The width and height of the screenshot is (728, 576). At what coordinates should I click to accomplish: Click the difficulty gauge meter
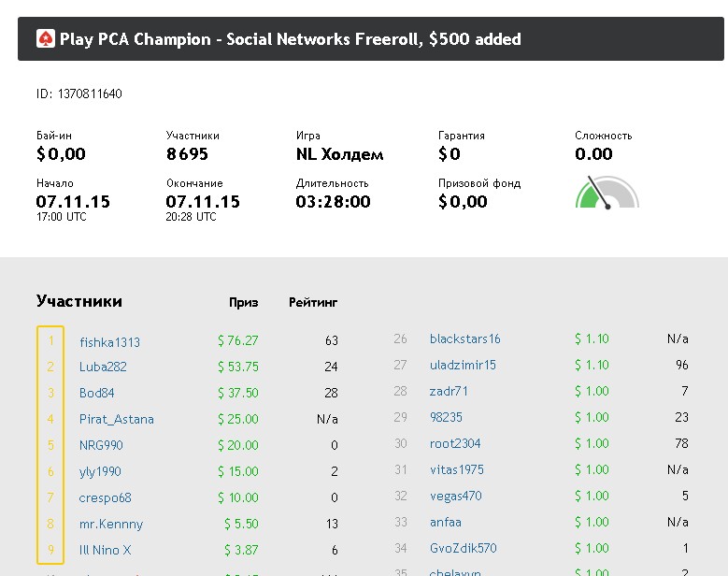tap(607, 193)
